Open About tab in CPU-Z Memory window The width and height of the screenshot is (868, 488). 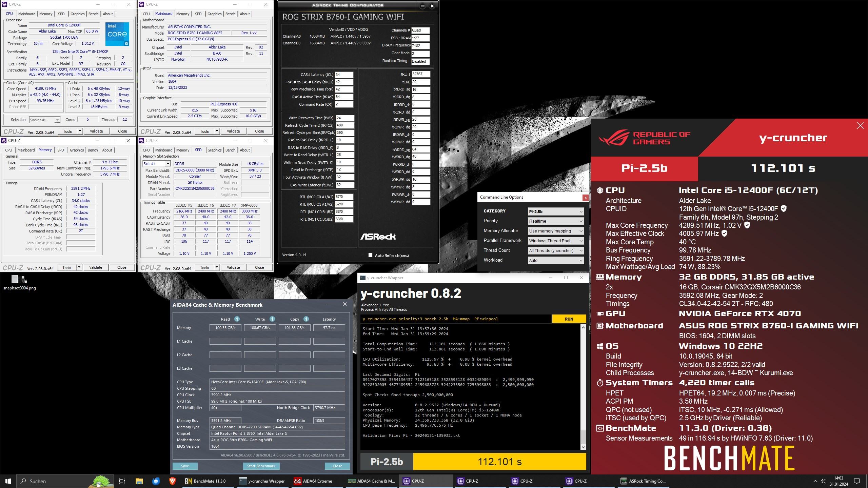tap(107, 150)
